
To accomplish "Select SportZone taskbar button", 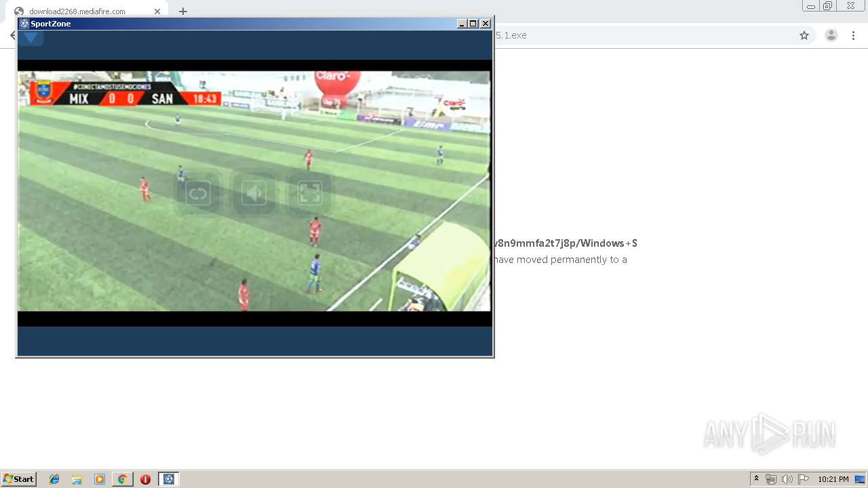I will pyautogui.click(x=169, y=479).
